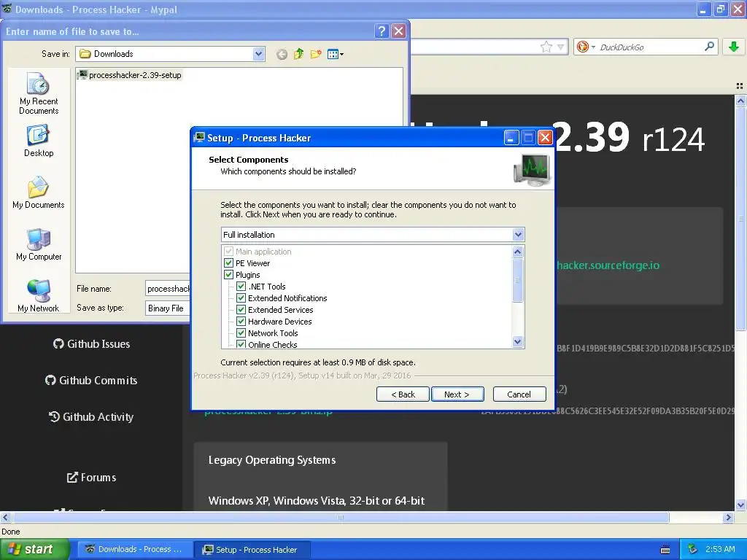Click browser horizontal scroll left arrow

[5, 518]
